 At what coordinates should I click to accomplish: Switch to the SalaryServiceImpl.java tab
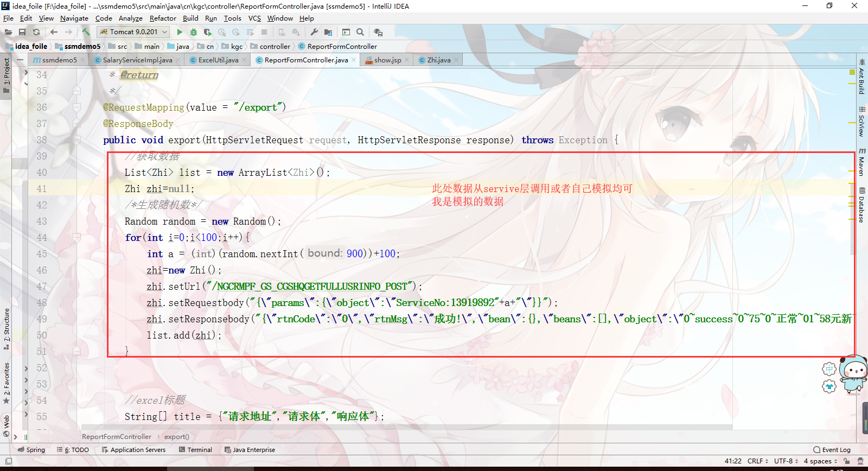pyautogui.click(x=137, y=60)
